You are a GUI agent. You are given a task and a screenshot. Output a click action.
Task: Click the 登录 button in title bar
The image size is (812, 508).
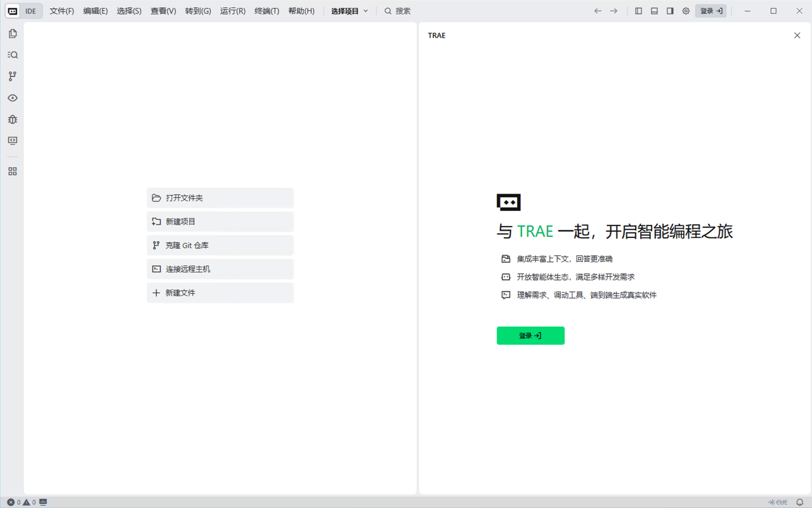(711, 11)
